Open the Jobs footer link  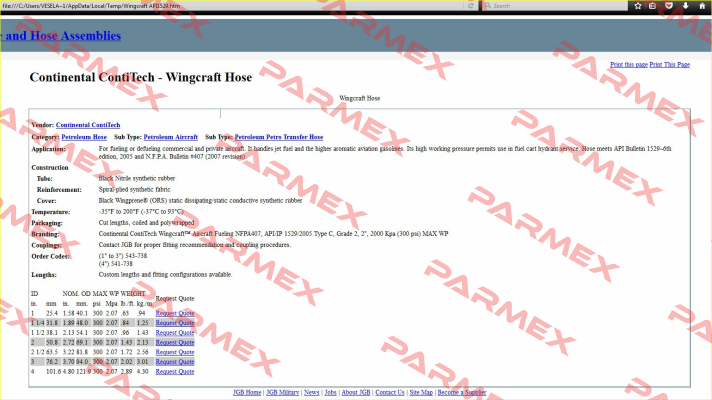pyautogui.click(x=331, y=392)
